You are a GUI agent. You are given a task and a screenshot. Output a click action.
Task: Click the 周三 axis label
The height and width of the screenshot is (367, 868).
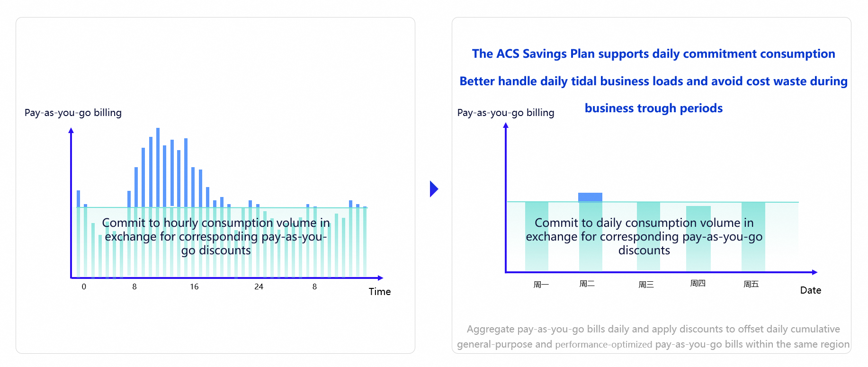(x=646, y=285)
